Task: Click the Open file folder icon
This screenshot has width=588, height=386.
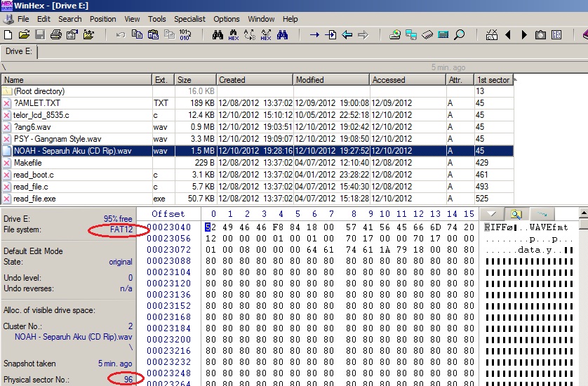Action: 24,34
